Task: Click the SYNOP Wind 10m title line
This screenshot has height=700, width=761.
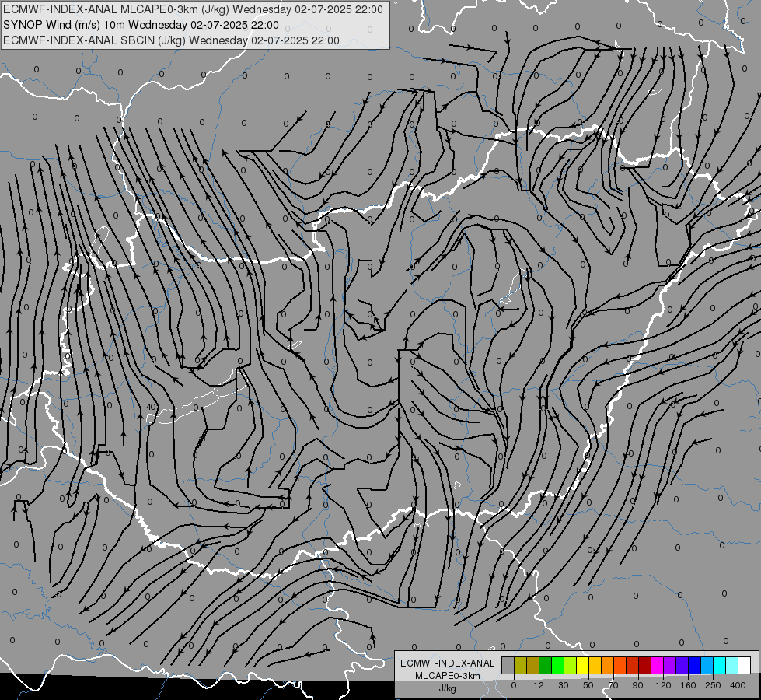Action: [141, 25]
